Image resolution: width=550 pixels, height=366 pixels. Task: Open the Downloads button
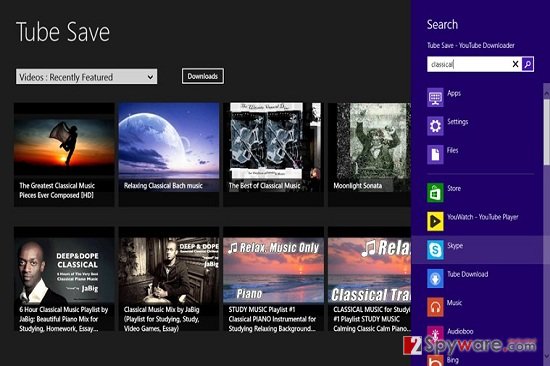click(203, 76)
